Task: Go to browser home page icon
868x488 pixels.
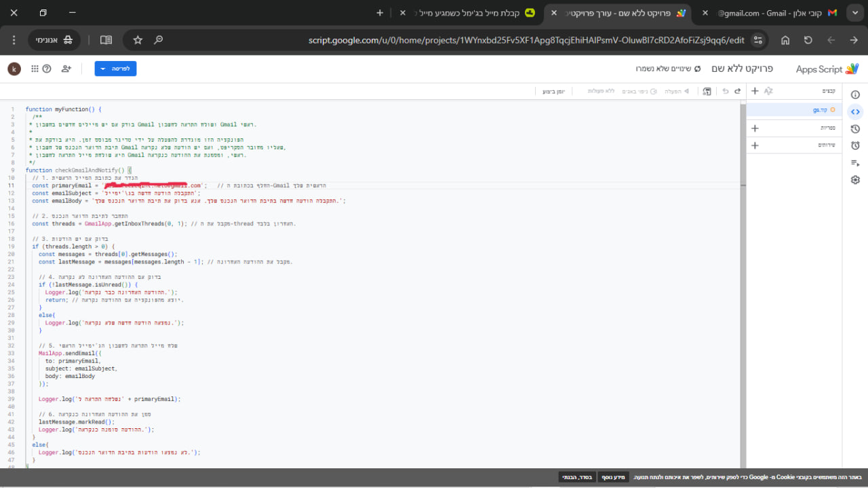Action: coord(785,40)
